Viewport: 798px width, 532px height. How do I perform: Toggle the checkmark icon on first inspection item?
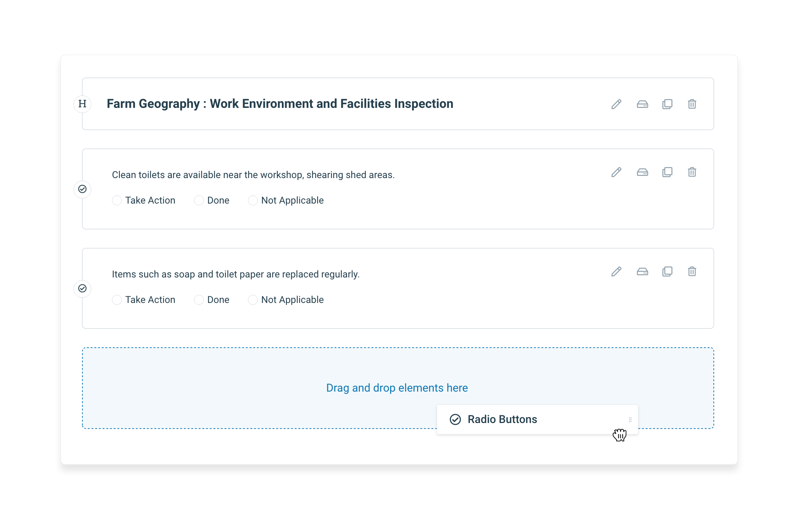82,189
